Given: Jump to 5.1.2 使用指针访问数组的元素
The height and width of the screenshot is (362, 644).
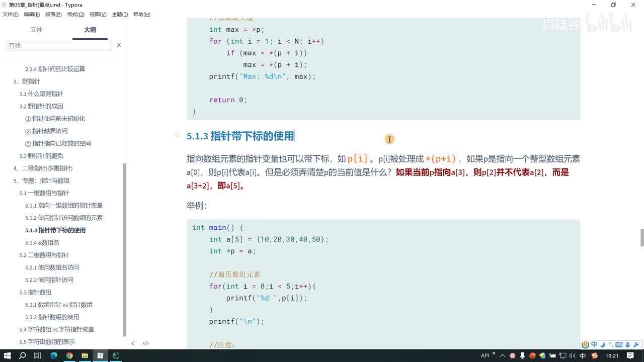Looking at the screenshot, I should pyautogui.click(x=64, y=218).
